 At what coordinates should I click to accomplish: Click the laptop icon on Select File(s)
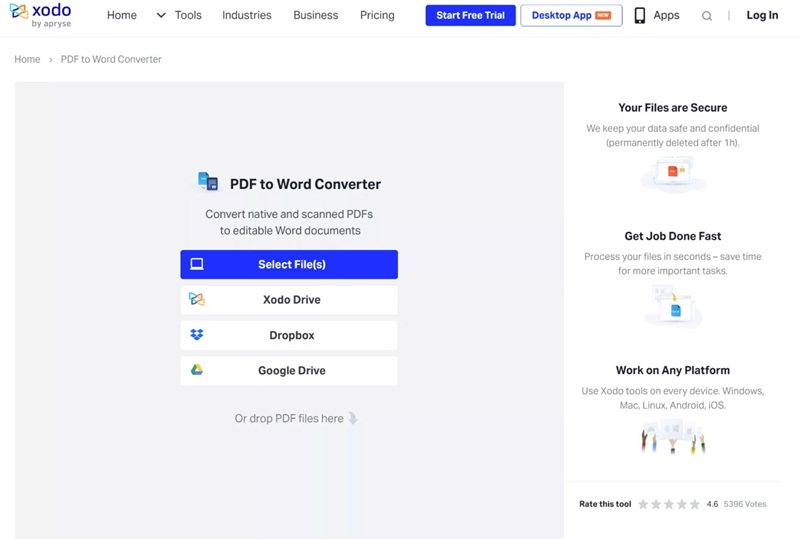[197, 264]
